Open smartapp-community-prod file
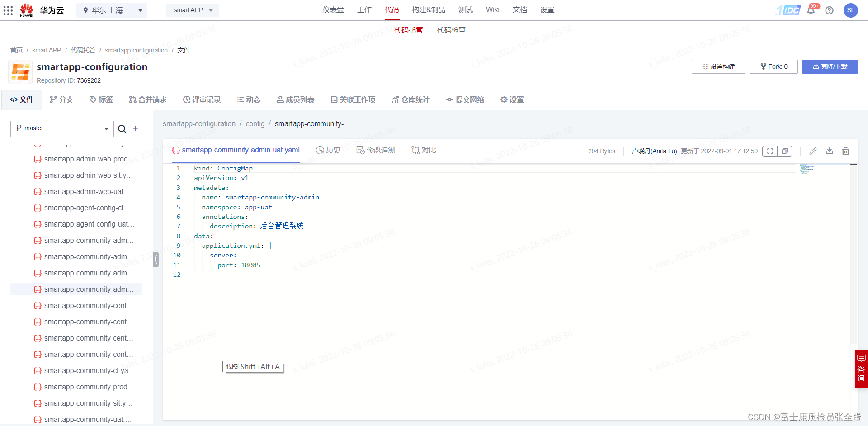This screenshot has width=868, height=426. 85,387
